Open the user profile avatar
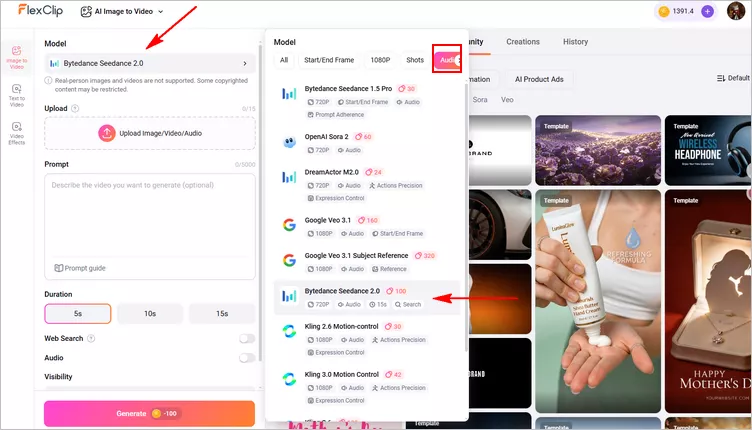752x430 pixels. click(736, 11)
